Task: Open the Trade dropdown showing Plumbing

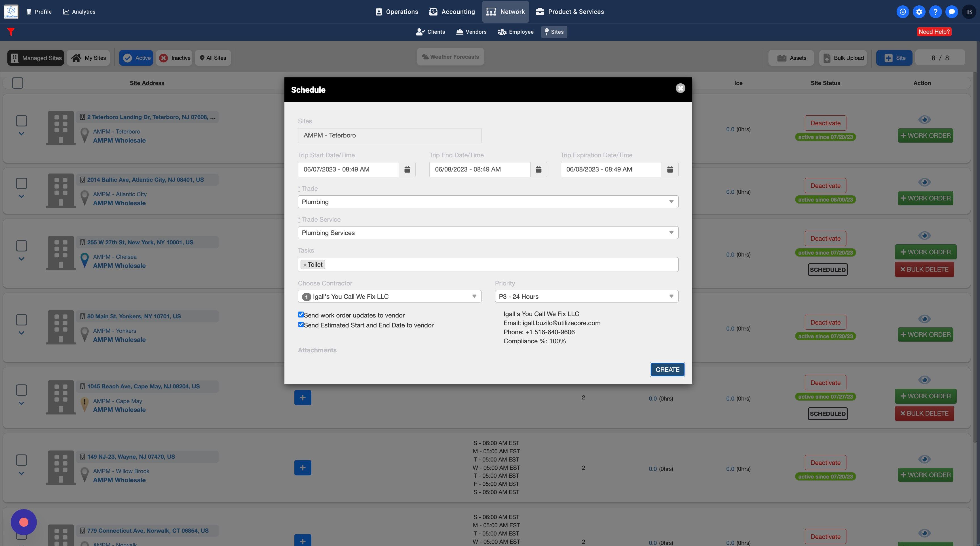Action: [488, 202]
